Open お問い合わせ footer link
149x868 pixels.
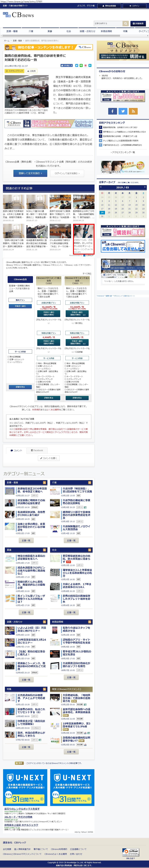click(x=76, y=854)
